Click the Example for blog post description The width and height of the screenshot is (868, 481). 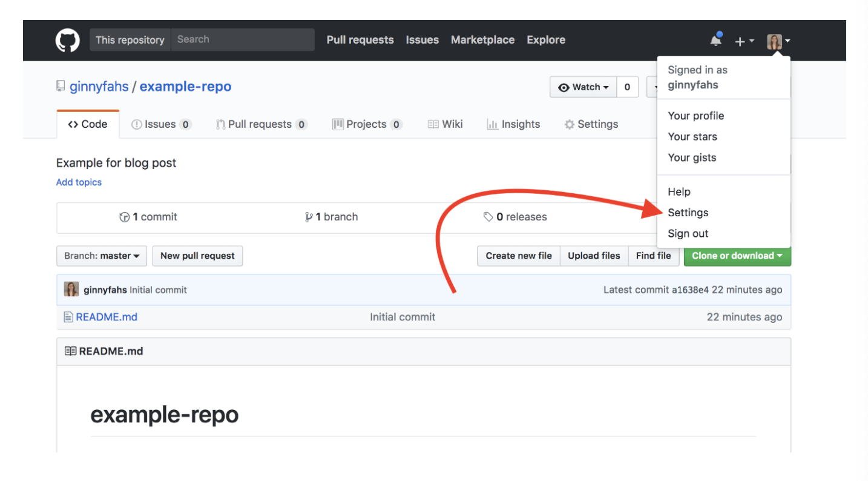[116, 163]
